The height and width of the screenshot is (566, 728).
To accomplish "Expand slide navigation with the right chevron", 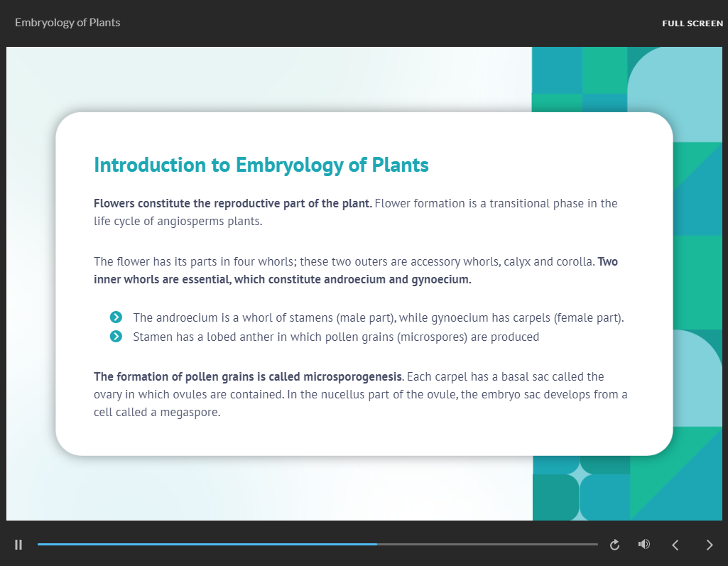I will 709,545.
